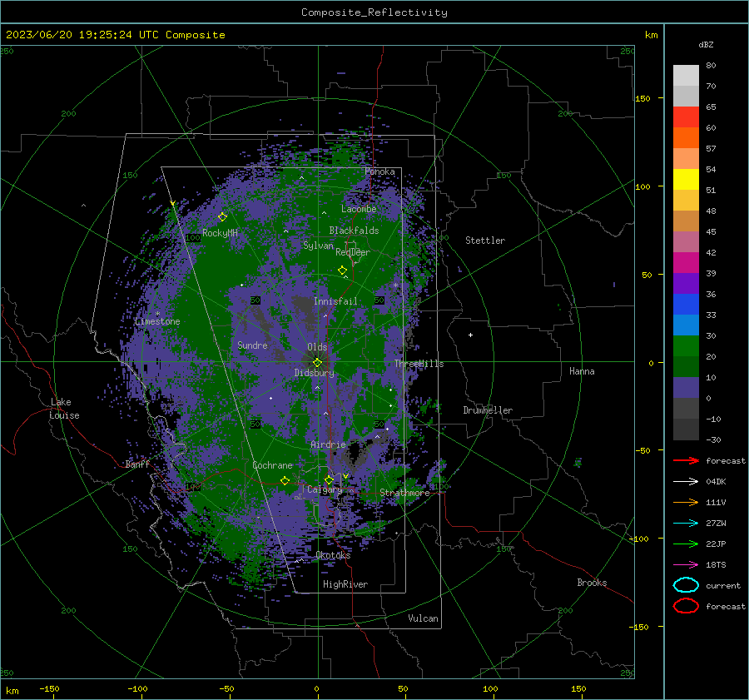Click the red forecast ellipse icon
The width and height of the screenshot is (749, 700).
686,606
